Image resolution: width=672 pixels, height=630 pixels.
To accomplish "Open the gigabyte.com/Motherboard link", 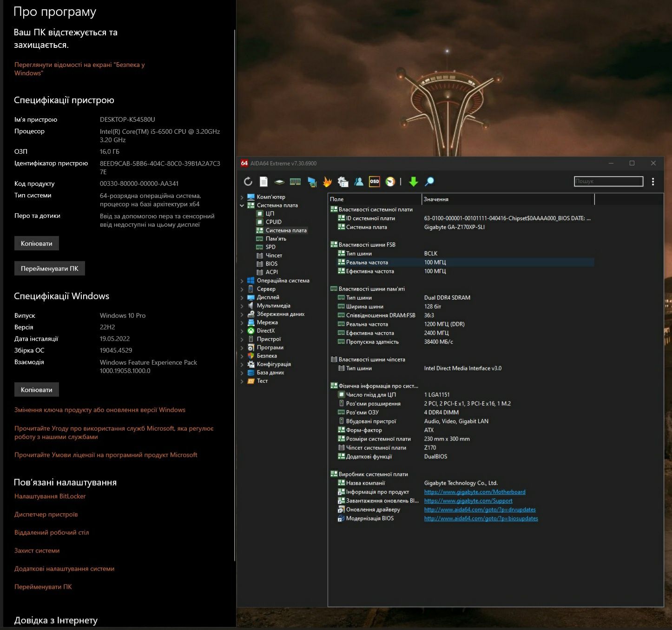I will tap(474, 492).
